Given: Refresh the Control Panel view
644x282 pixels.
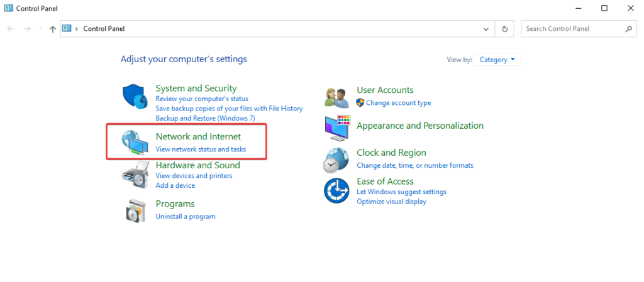Looking at the screenshot, I should (505, 29).
